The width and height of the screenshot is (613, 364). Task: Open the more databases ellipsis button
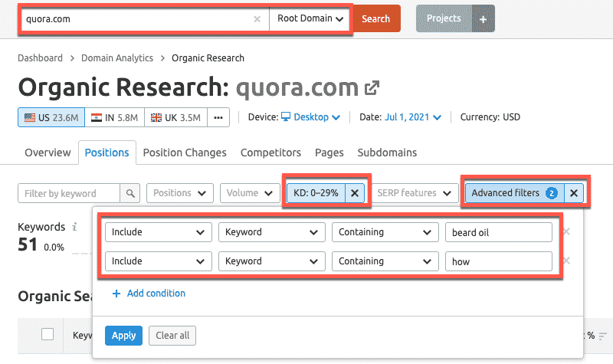pyautogui.click(x=218, y=117)
